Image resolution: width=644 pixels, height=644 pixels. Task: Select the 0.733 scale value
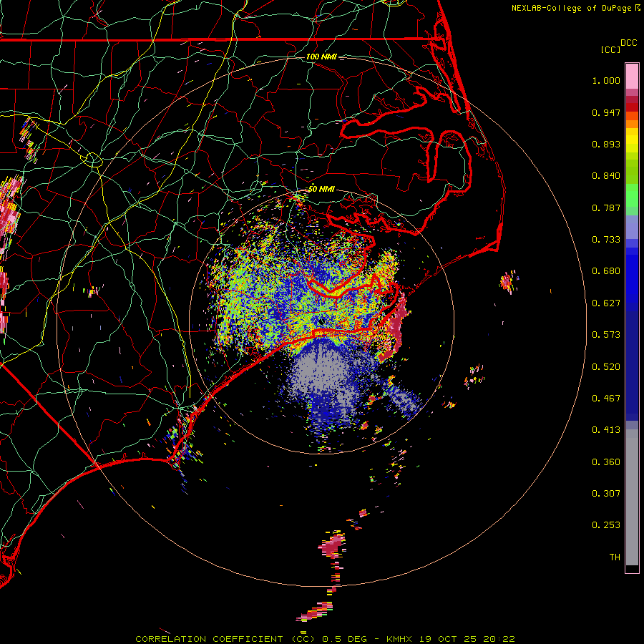tap(606, 240)
